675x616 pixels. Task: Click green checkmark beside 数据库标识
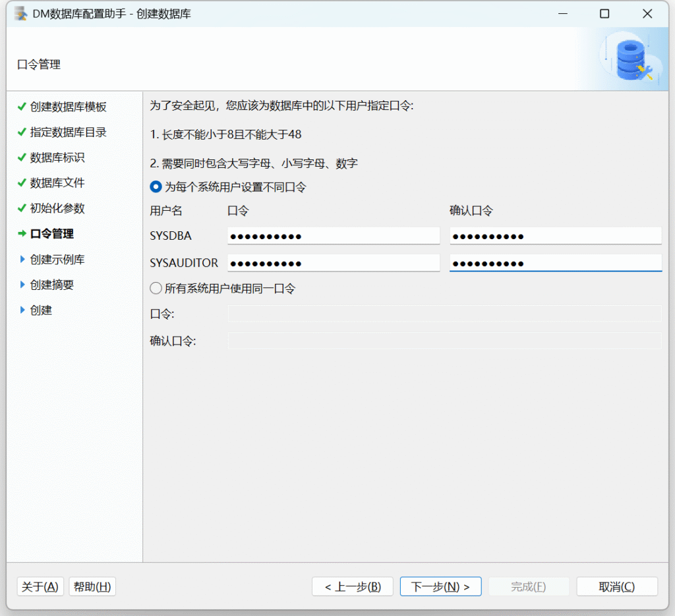coord(22,157)
